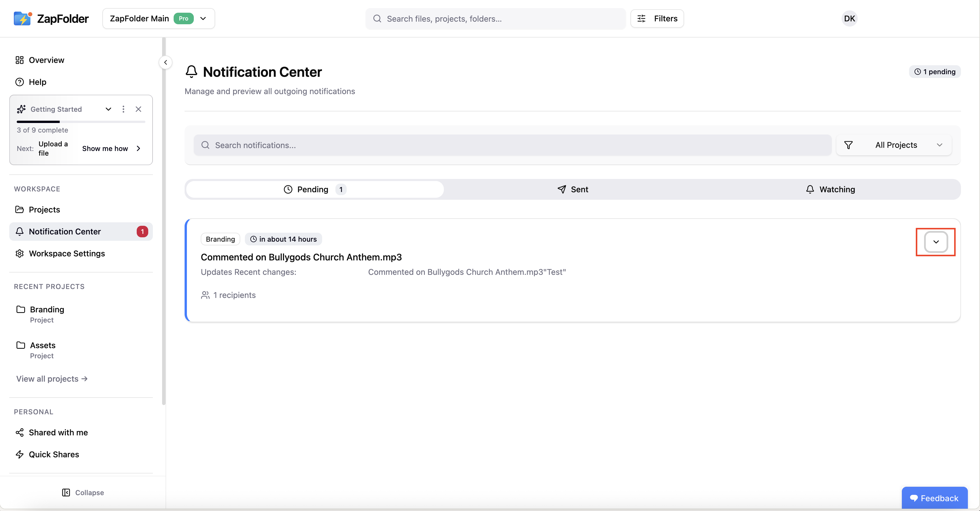Click the Feedback chat button

tap(934, 498)
